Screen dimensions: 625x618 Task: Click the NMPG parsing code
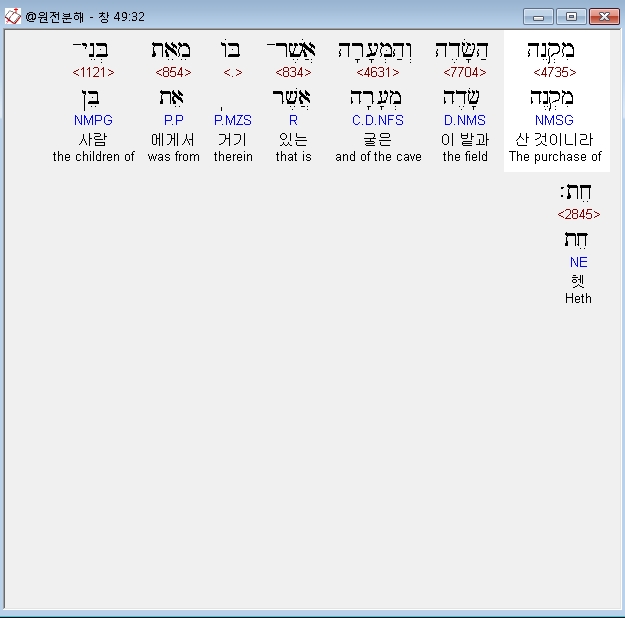pos(93,120)
